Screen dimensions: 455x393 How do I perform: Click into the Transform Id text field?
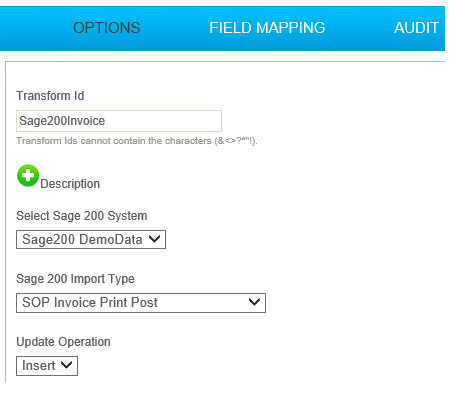(119, 121)
